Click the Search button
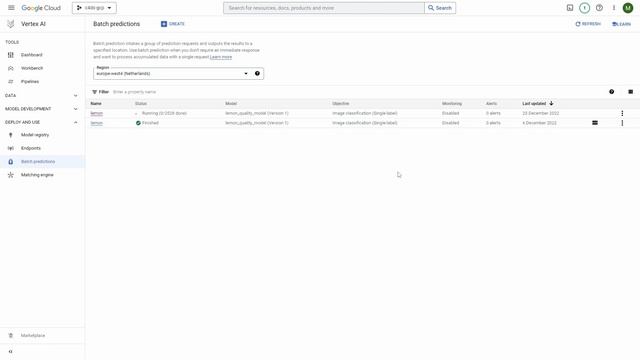The image size is (640, 360). 440,8
